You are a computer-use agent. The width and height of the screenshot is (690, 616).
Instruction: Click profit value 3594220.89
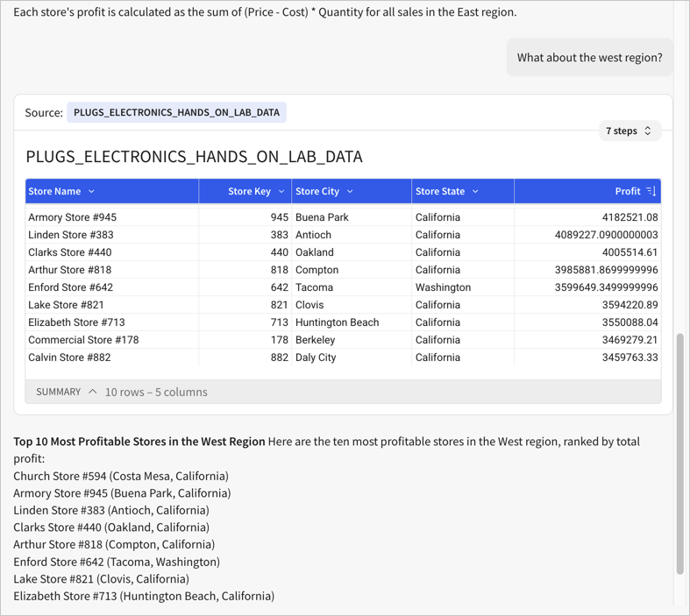(587, 305)
